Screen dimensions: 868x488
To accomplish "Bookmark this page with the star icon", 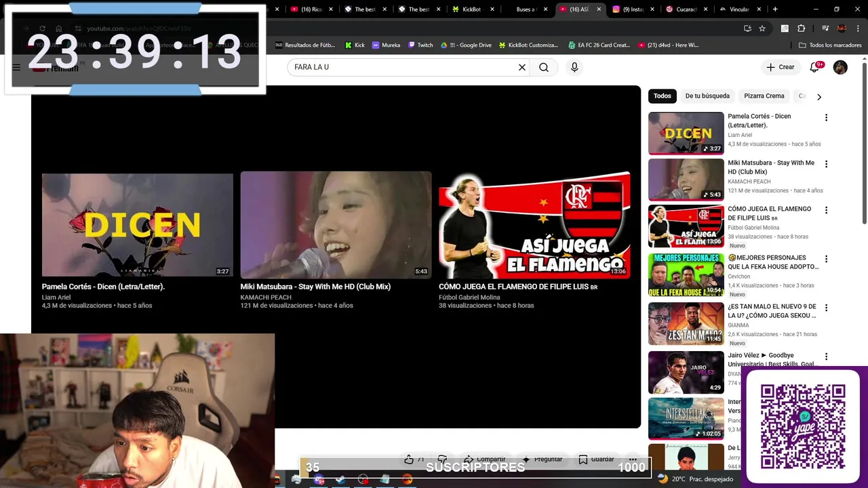I will click(762, 28).
